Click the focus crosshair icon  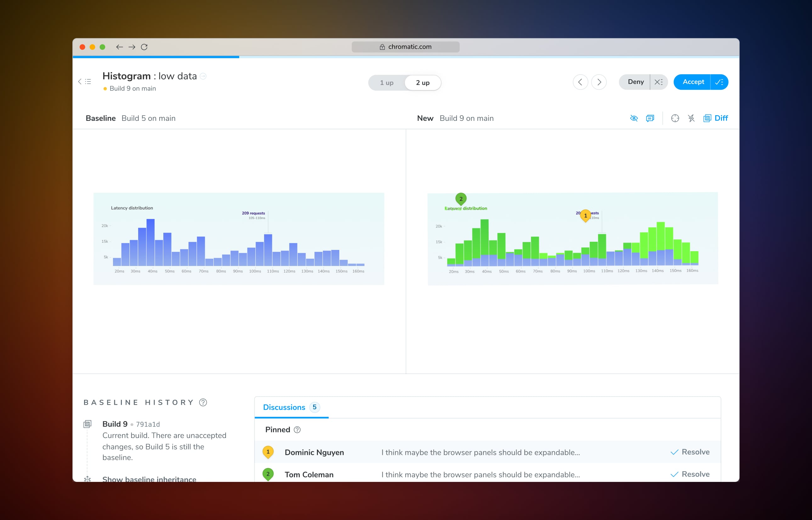(675, 118)
